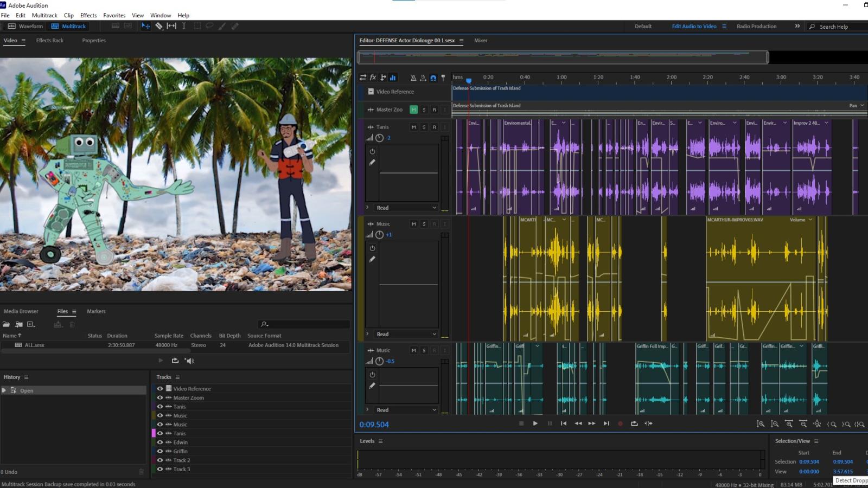Zoom in time icon
The image size is (868, 488).
coord(789,424)
